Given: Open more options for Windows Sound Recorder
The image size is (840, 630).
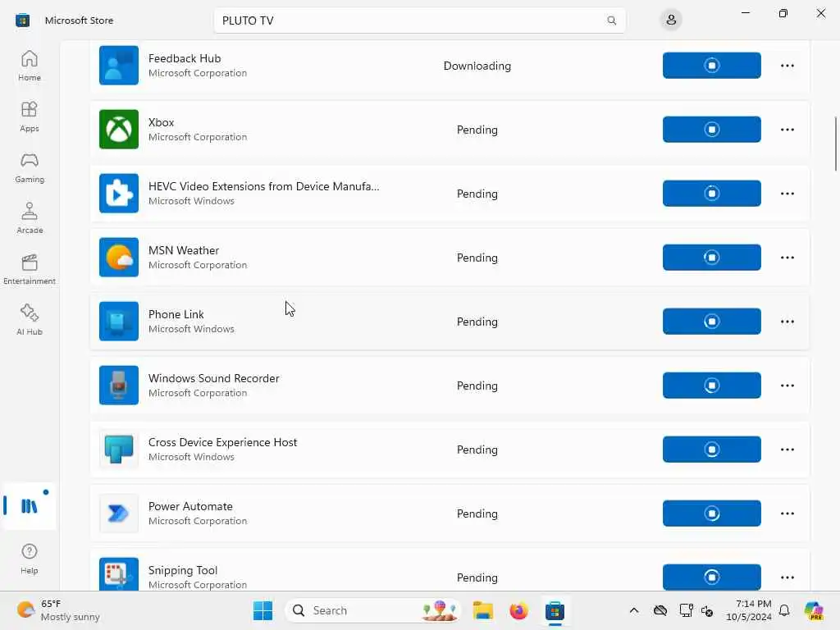Looking at the screenshot, I should (x=787, y=386).
